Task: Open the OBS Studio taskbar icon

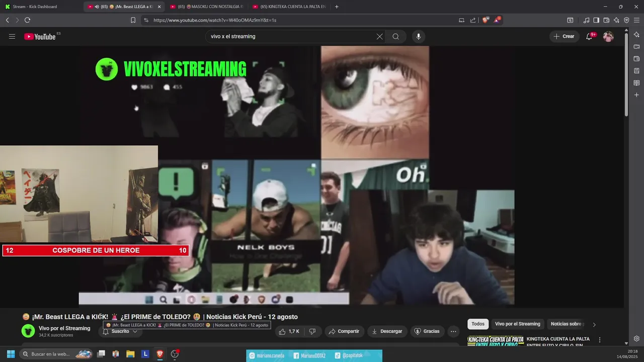Action: (x=175, y=354)
